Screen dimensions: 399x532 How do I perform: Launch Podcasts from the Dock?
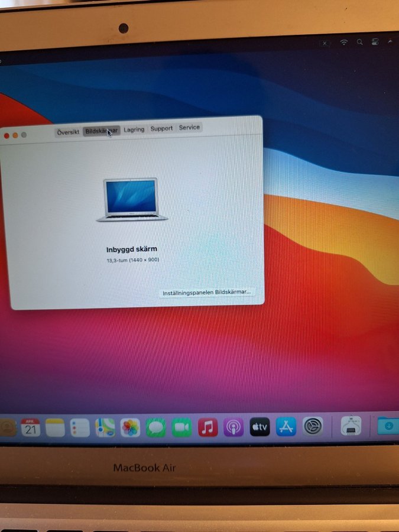pyautogui.click(x=233, y=427)
